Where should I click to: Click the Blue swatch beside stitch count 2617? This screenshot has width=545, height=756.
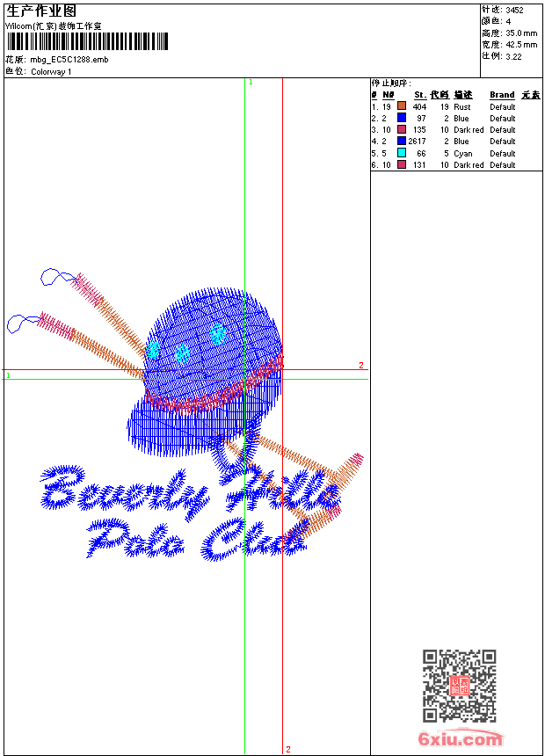pos(401,141)
